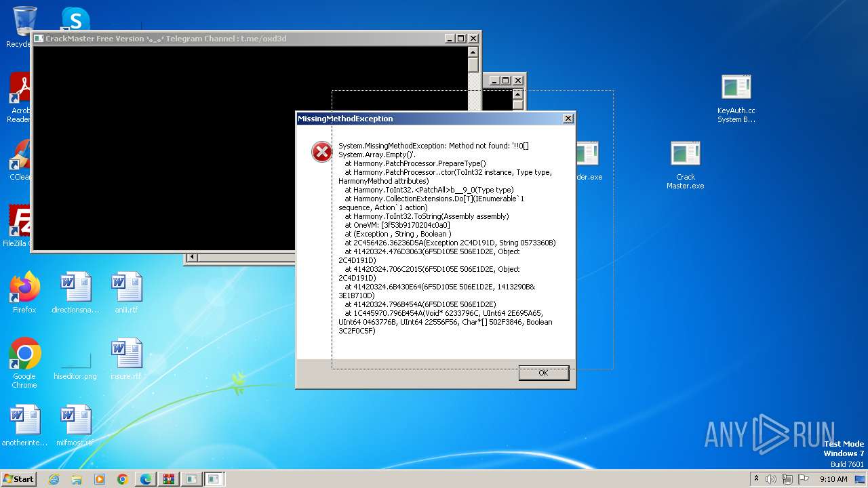Switch to the active console app taskbar button
Screen dimensions: 868x488
pos(214,479)
